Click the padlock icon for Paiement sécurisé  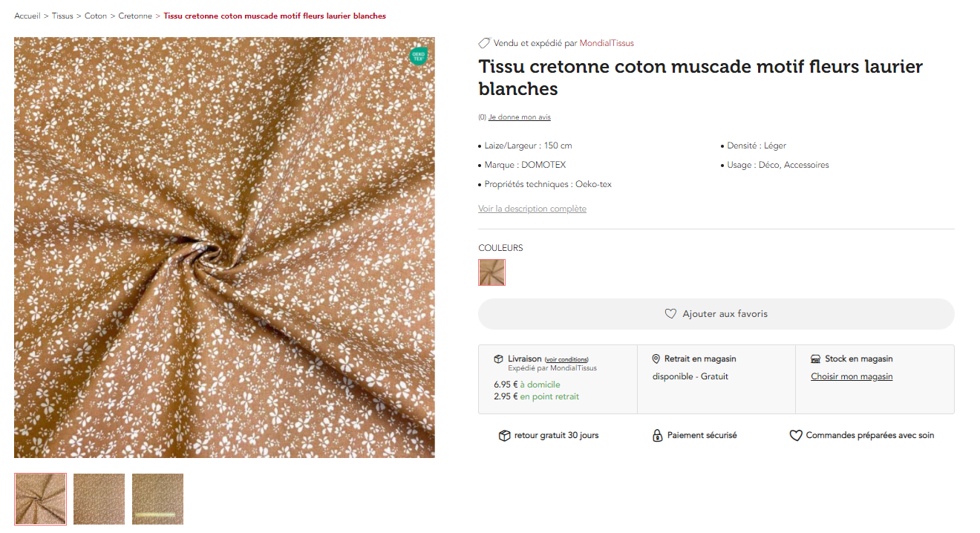657,436
